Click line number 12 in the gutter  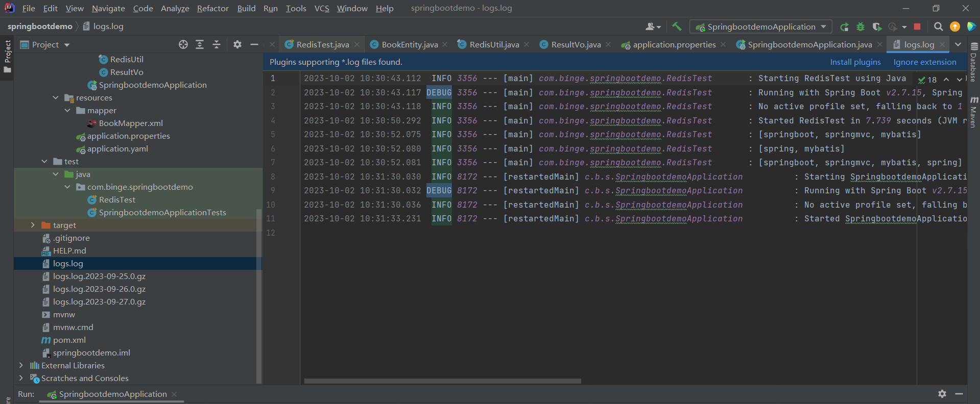point(271,233)
